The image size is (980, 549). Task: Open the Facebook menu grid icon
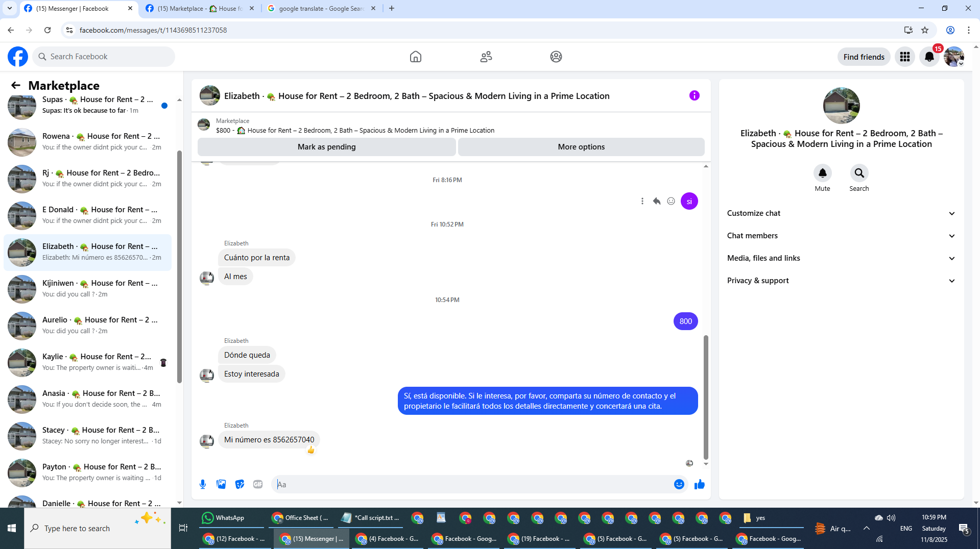[905, 57]
